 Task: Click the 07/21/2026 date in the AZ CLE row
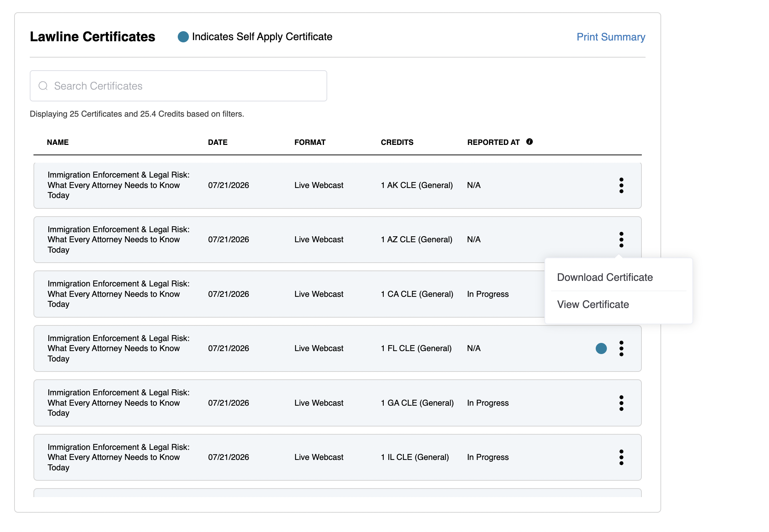tap(229, 240)
